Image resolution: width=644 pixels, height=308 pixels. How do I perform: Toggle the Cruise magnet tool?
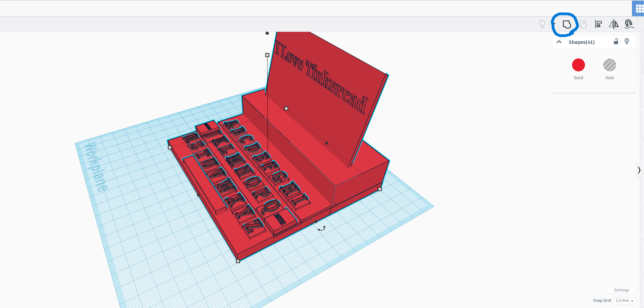click(629, 24)
